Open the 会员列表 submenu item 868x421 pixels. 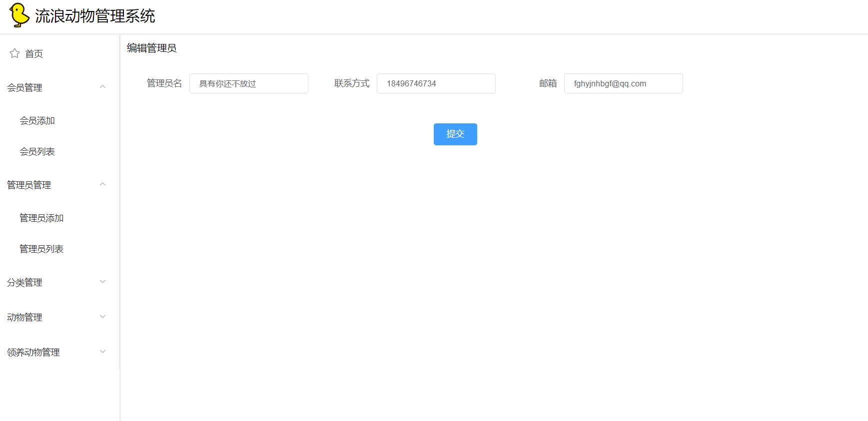(37, 151)
